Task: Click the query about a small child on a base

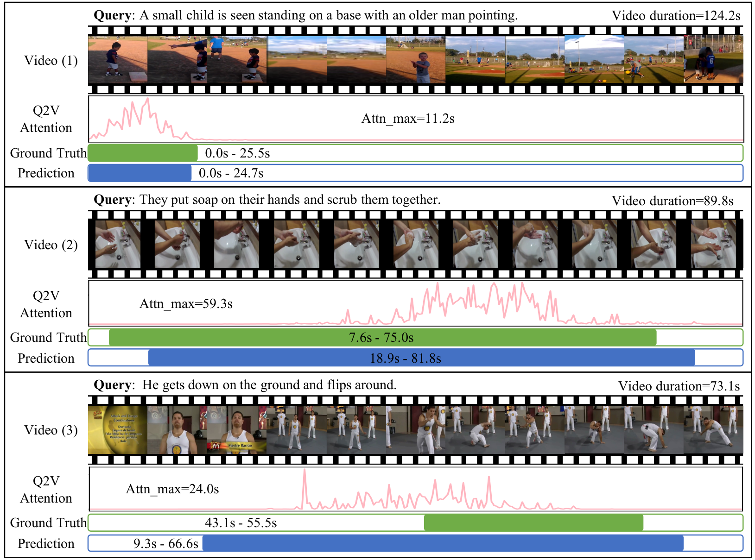Action: [306, 16]
